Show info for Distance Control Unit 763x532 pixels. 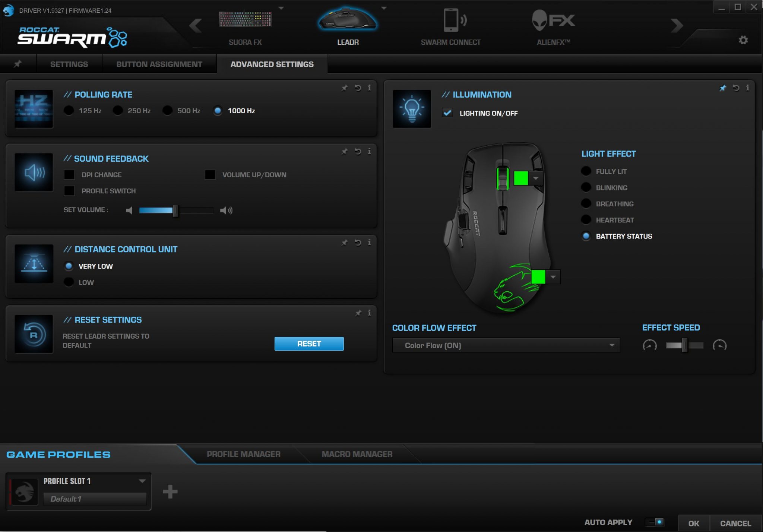pyautogui.click(x=369, y=243)
